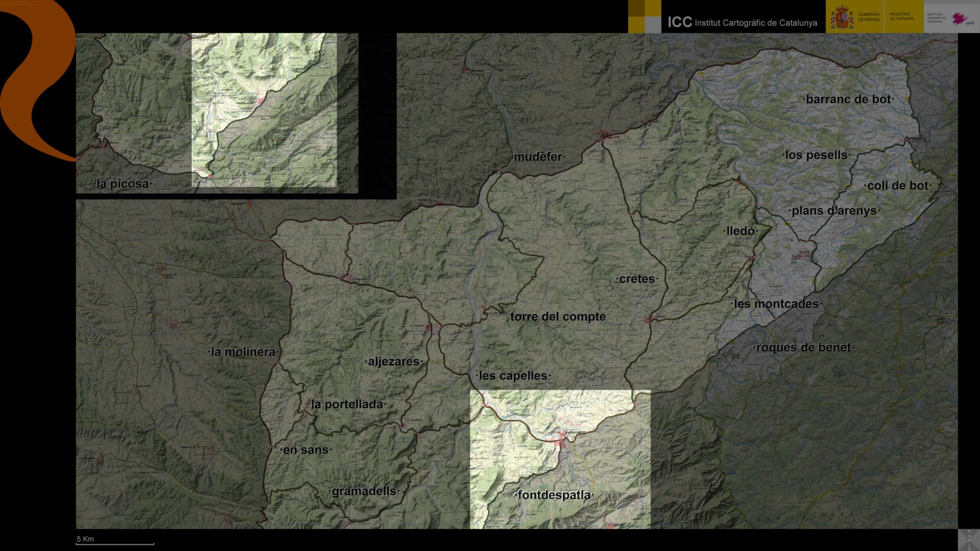Click the yellow squares ICC emblem
980x551 pixels.
[644, 16]
